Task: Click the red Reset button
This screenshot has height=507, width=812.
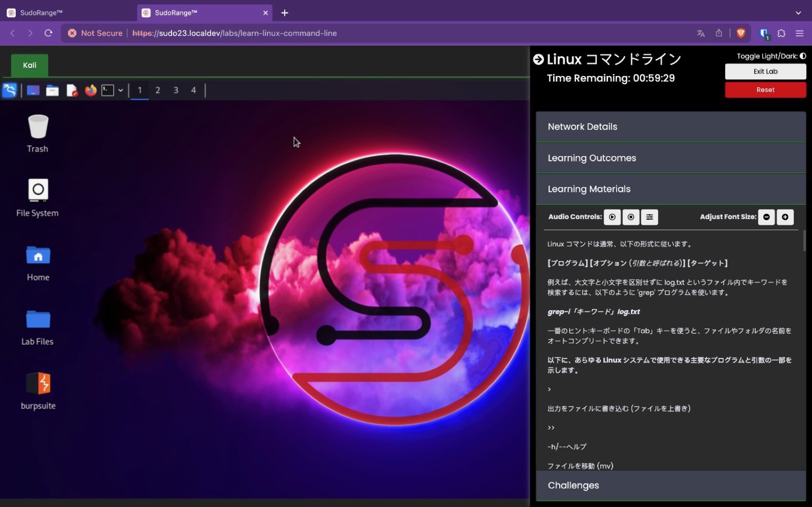Action: (765, 90)
